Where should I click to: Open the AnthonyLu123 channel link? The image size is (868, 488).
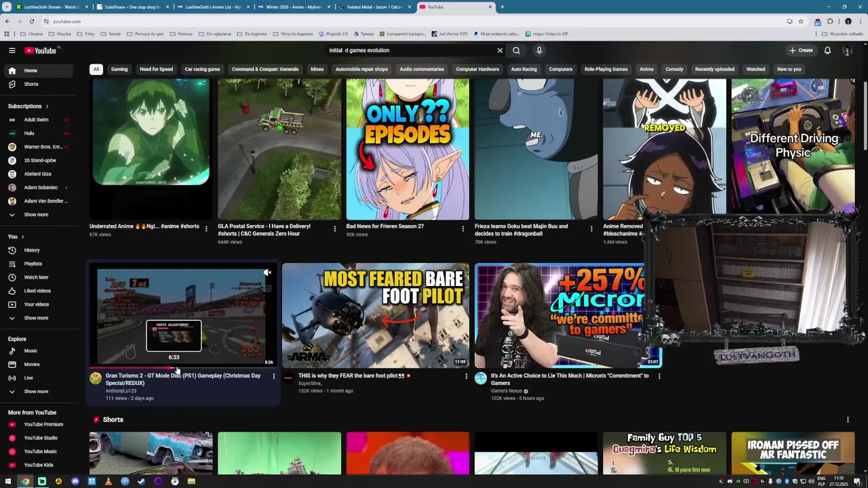point(121,391)
